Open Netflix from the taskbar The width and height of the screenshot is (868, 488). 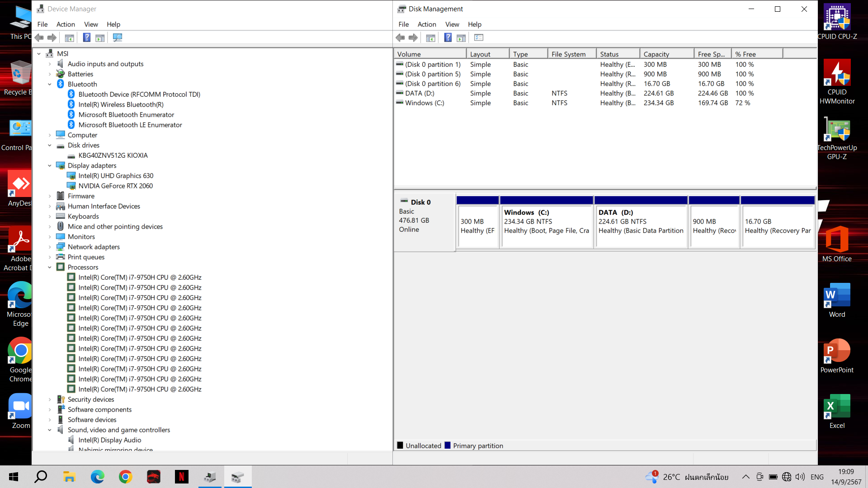coord(181,477)
